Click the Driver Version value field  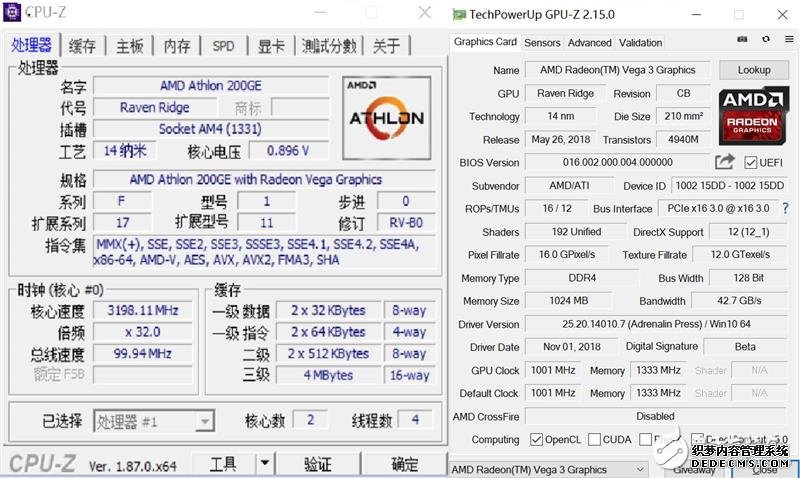pyautogui.click(x=656, y=324)
